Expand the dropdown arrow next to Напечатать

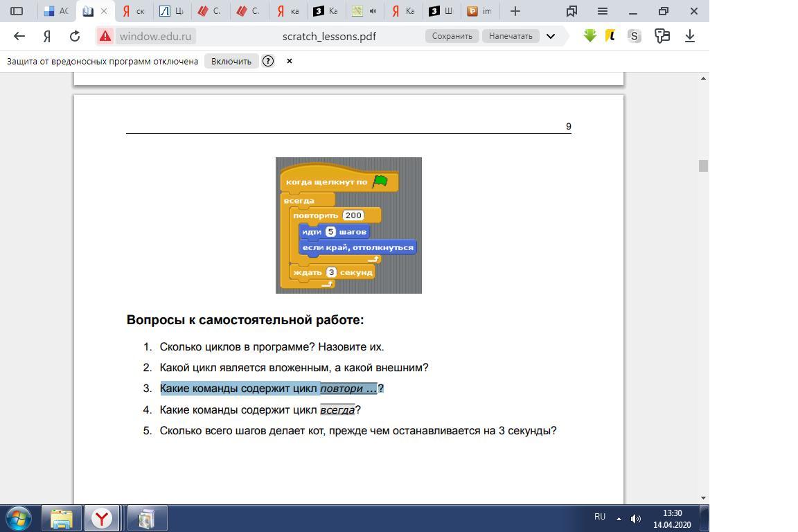[551, 36]
